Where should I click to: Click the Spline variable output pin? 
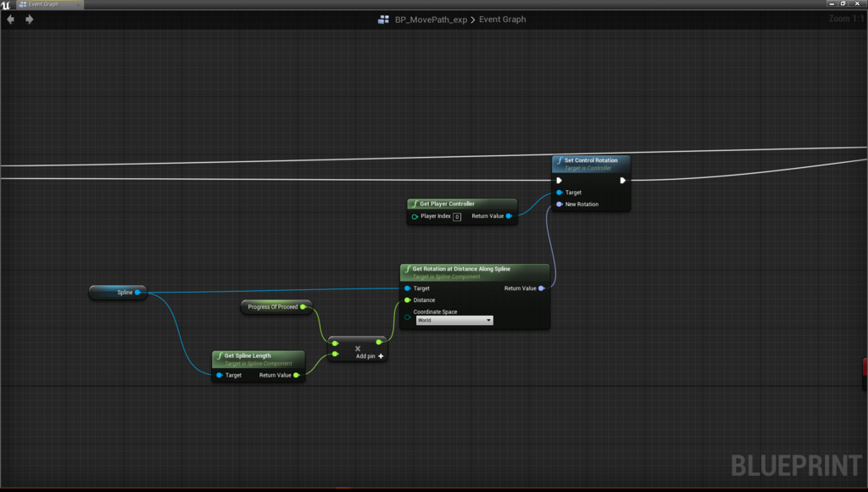point(137,292)
